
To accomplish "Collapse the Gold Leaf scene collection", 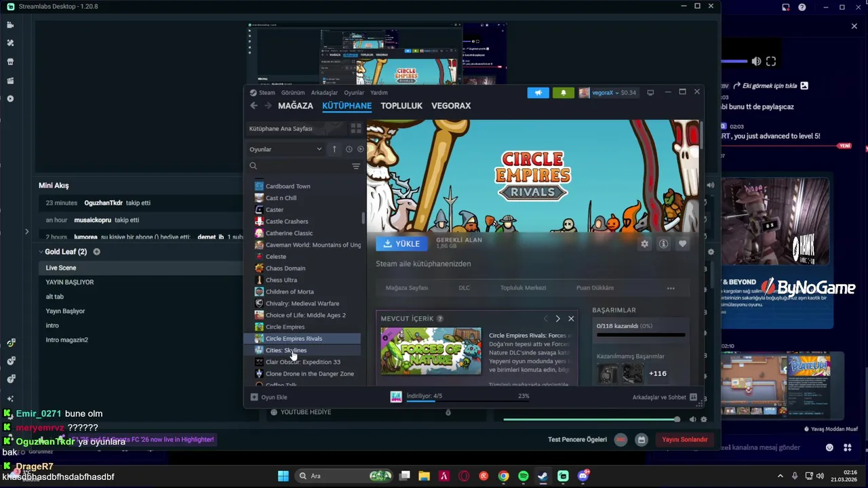I will click(x=41, y=252).
